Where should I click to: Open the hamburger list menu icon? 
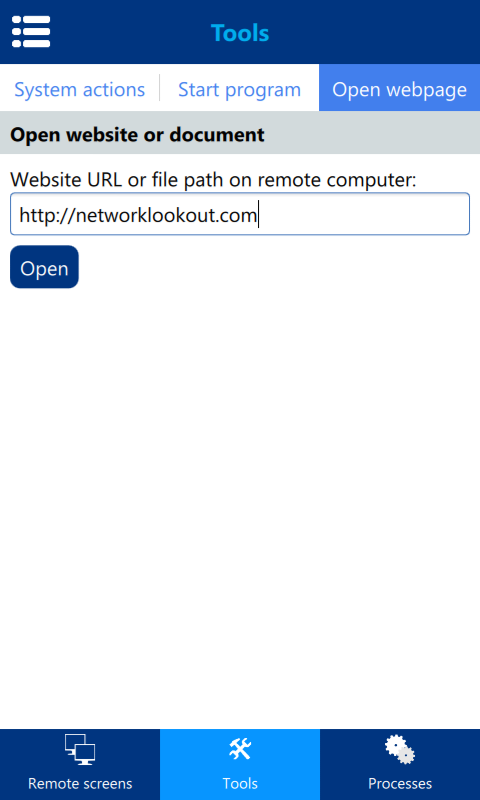point(31,32)
